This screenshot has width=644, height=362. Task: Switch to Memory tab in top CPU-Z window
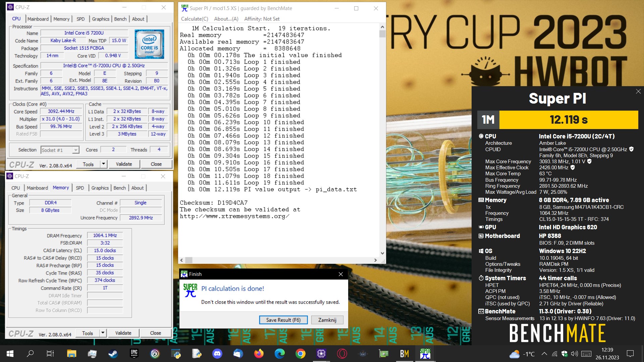[61, 19]
